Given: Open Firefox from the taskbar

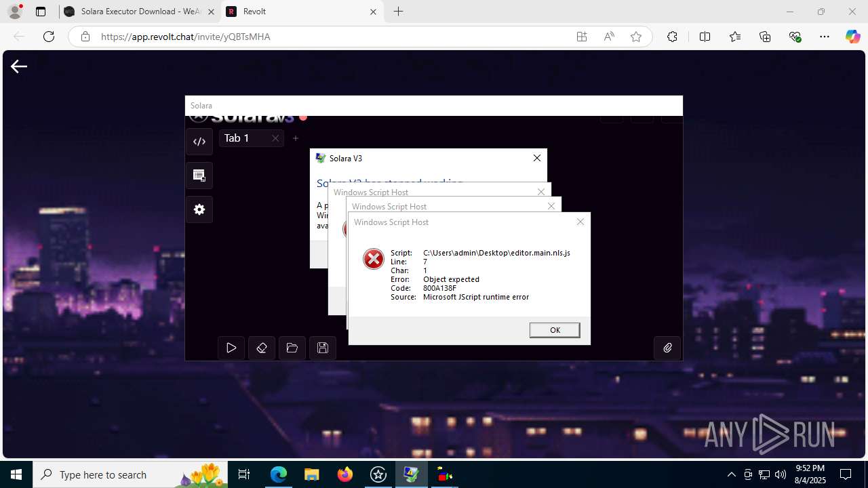Looking at the screenshot, I should (x=345, y=474).
